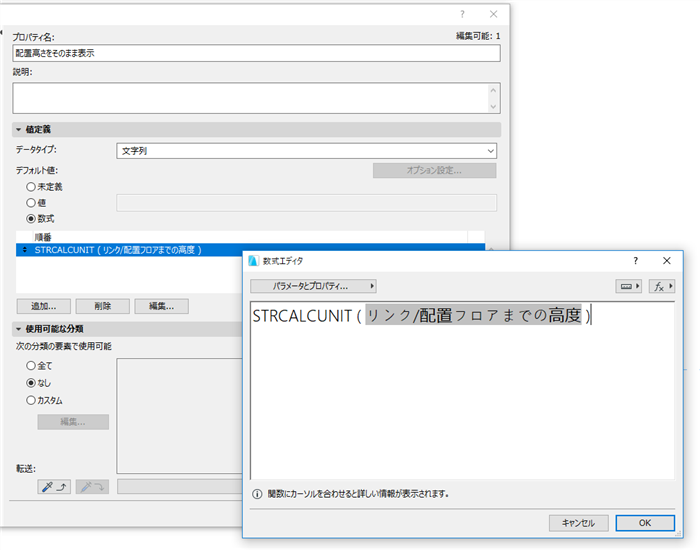Screen dimensions: 700x550
Task: Click the 削除 button
Action: tap(103, 306)
